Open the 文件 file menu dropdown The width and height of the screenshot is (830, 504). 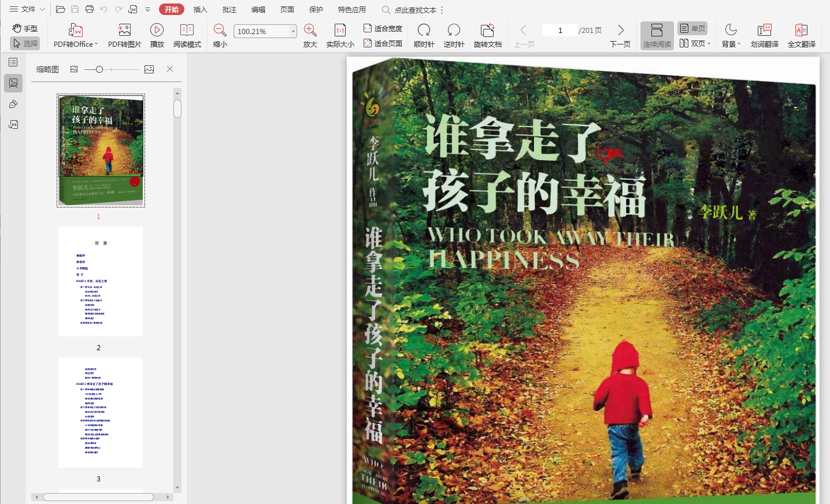(x=27, y=9)
